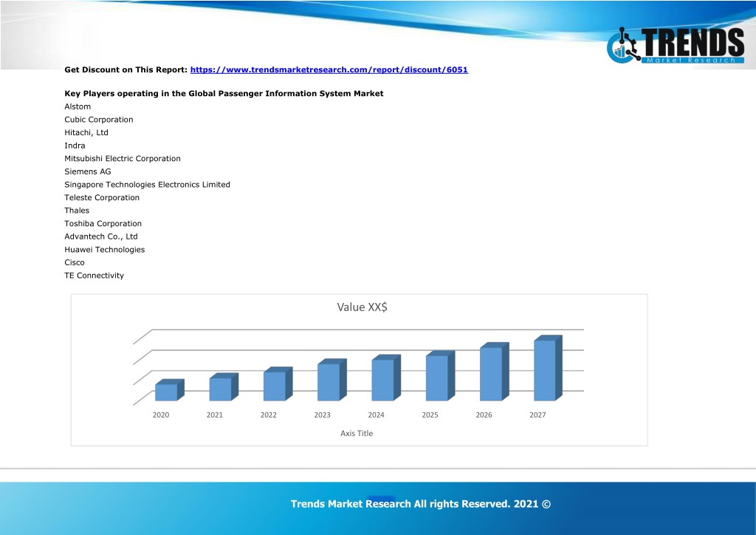Screen dimensions: 756x535
Task: Select the 2022 bar in the chart
Action: coord(278,384)
